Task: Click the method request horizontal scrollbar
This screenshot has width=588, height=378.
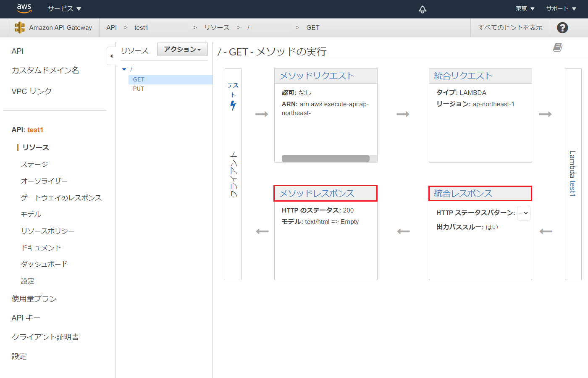Action: point(325,158)
